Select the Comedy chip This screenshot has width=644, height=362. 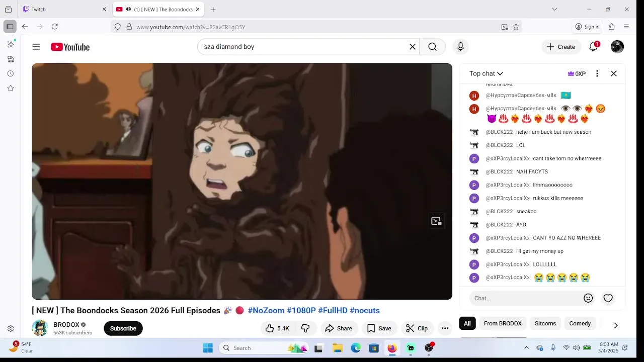(x=580, y=323)
